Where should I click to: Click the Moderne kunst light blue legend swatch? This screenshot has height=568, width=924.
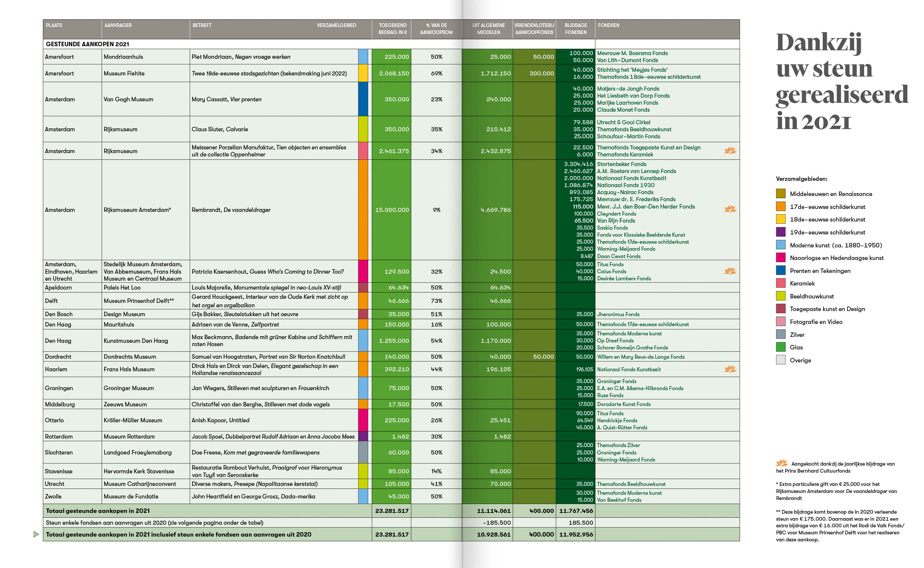[x=781, y=245]
